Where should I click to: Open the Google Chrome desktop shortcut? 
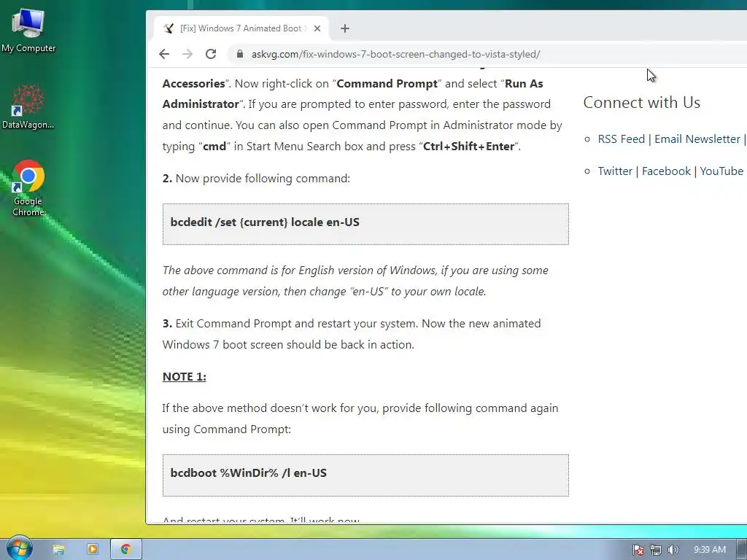point(28,188)
